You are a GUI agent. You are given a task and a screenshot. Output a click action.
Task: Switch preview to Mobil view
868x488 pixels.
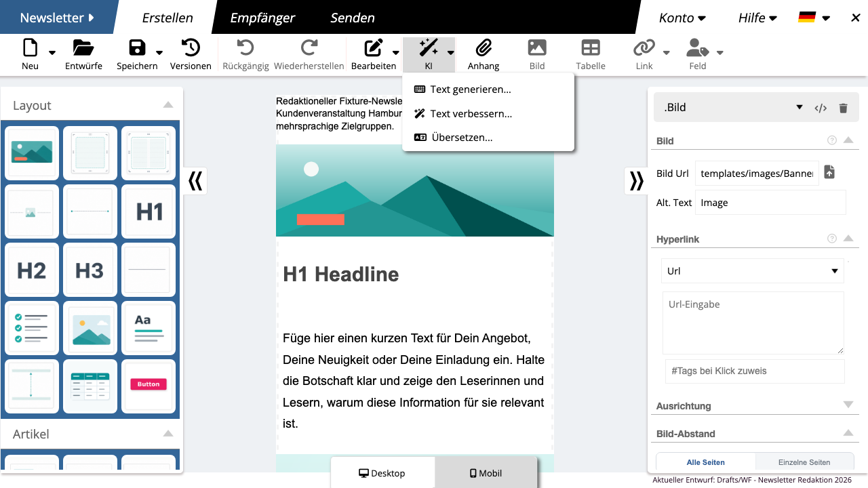click(x=486, y=473)
